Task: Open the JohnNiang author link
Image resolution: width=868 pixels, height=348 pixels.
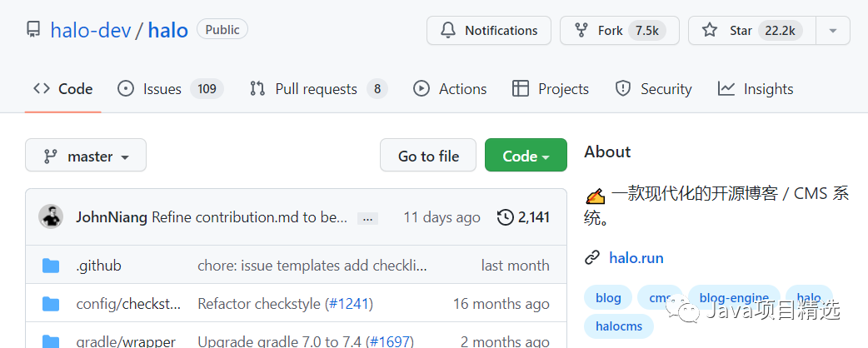Action: click(112, 217)
